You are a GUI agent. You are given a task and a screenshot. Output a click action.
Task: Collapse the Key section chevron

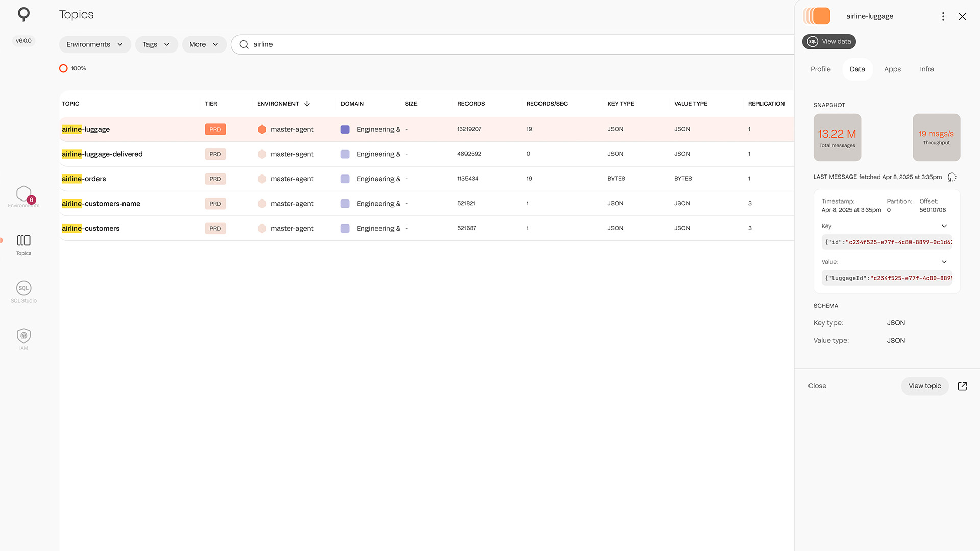944,226
